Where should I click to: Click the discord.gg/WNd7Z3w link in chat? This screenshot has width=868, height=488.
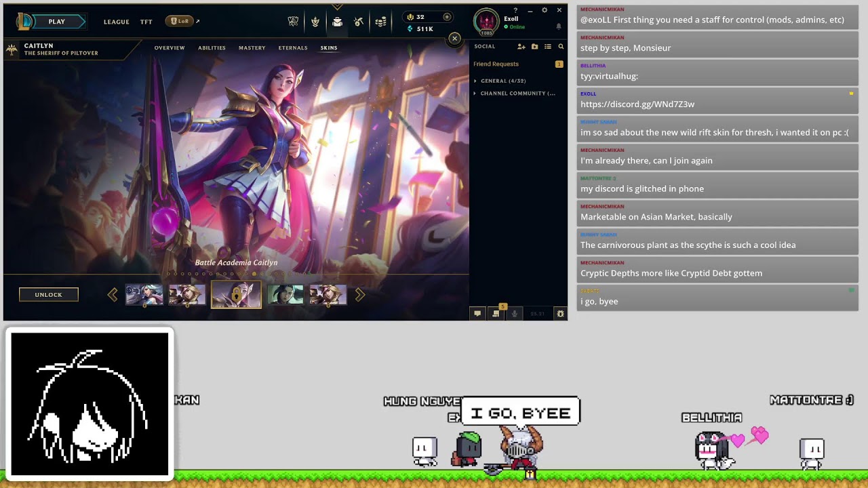[637, 104]
